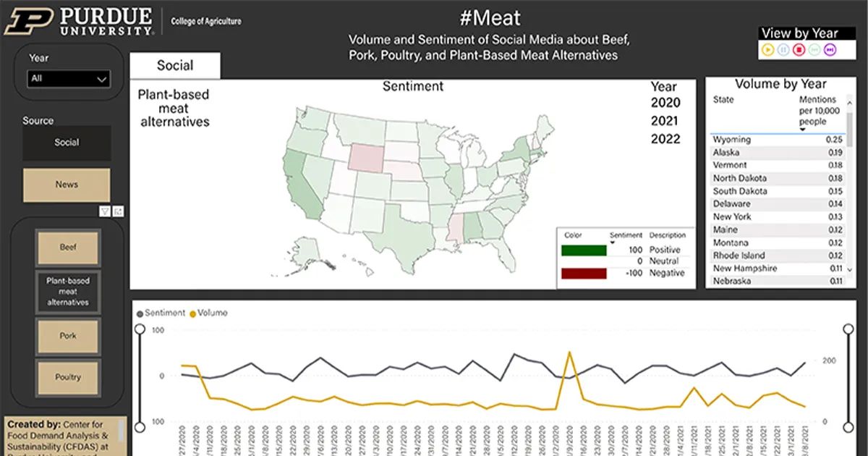Open the filter icon below the News button
The width and height of the screenshot is (868, 456).
coord(104,211)
